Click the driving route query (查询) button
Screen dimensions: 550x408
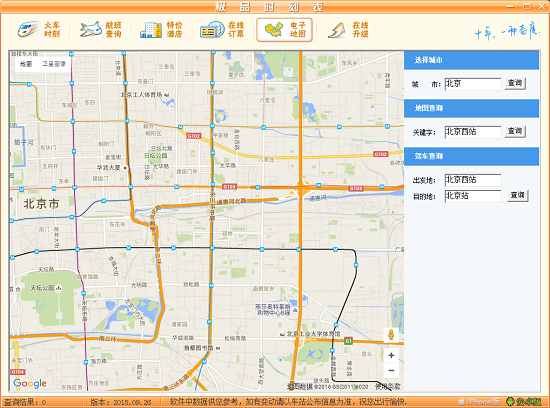(517, 195)
